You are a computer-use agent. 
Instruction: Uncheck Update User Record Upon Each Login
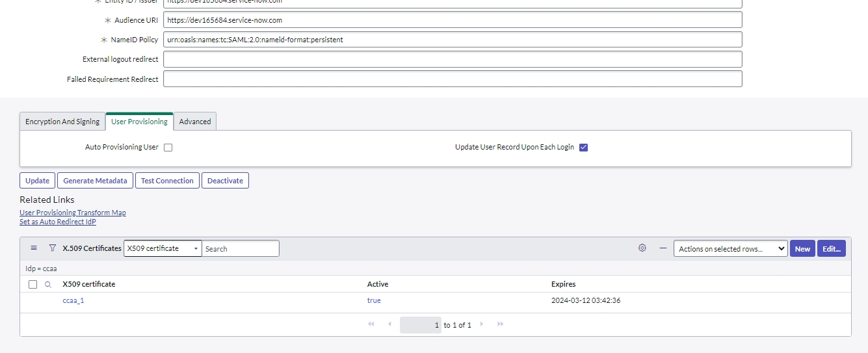click(x=583, y=148)
